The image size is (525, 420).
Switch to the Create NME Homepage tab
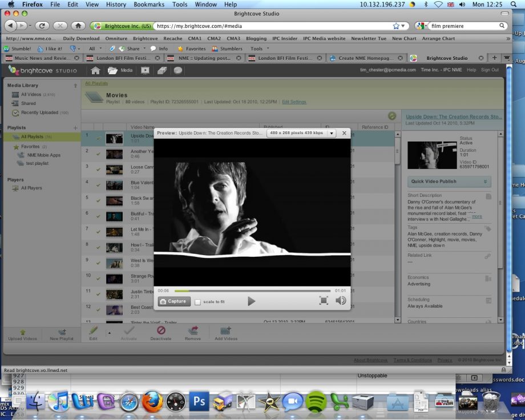coord(366,58)
